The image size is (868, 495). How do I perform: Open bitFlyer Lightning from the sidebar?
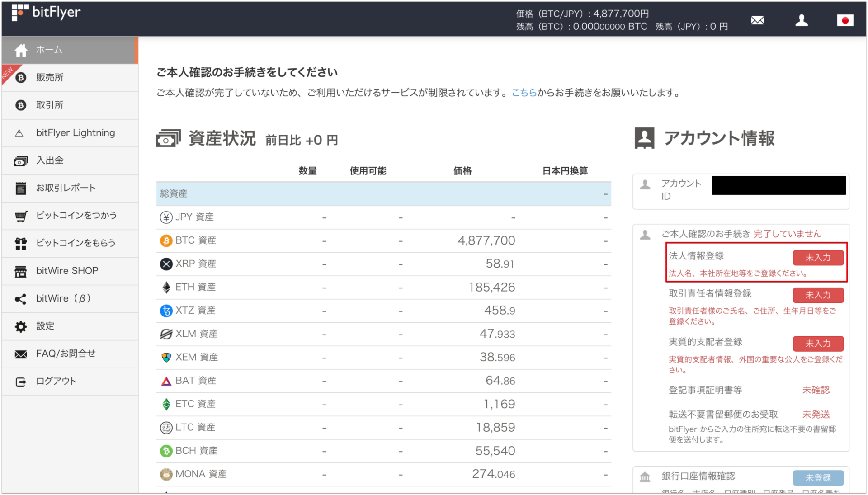[75, 132]
